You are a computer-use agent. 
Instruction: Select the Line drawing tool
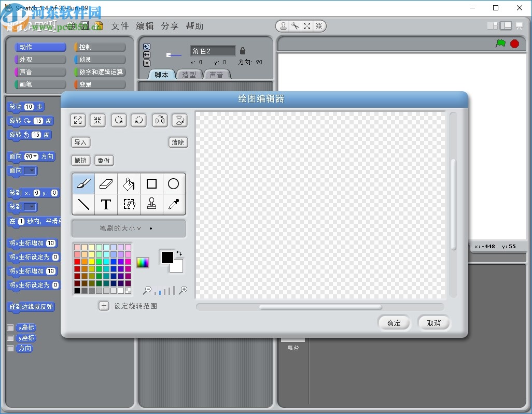click(x=83, y=204)
